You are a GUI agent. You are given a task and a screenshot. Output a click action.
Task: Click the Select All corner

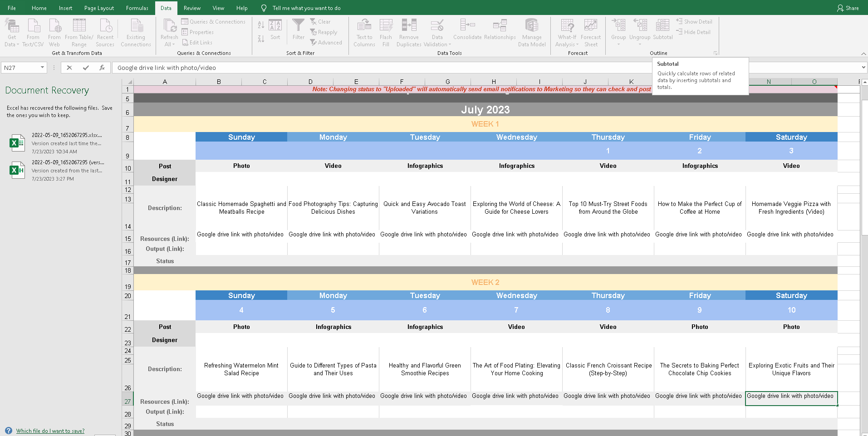(x=128, y=82)
